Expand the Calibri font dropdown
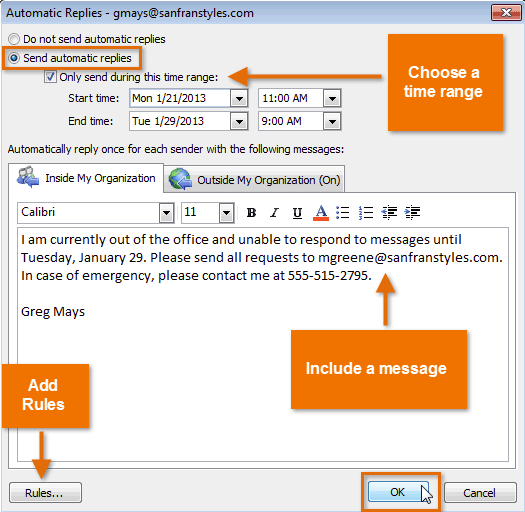This screenshot has width=525, height=512. tap(166, 213)
